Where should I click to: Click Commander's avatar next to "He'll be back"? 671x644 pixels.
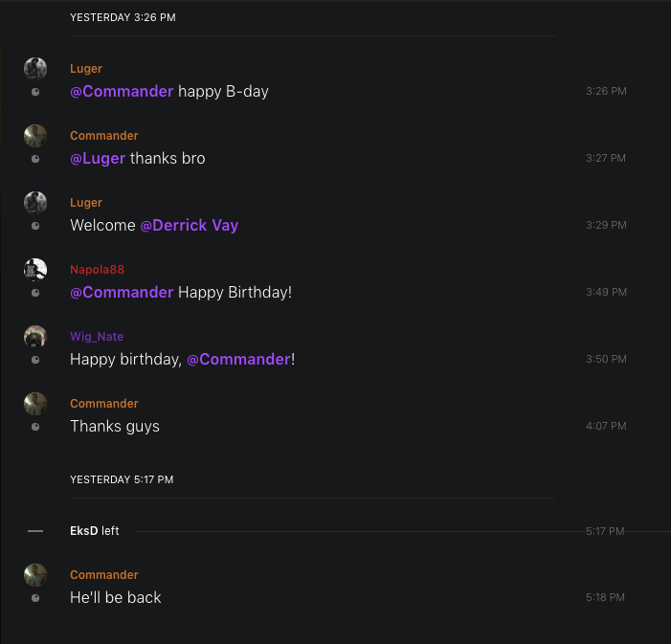coord(35,575)
